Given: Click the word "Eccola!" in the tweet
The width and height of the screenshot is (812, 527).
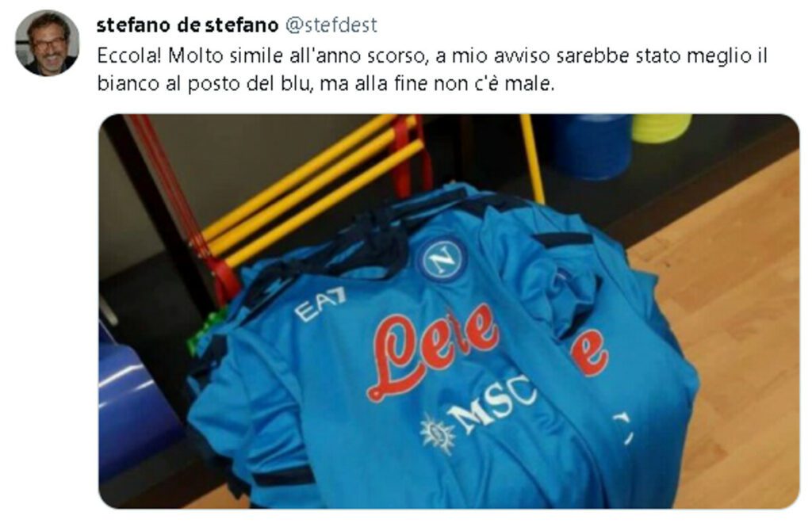Looking at the screenshot, I should 129,55.
